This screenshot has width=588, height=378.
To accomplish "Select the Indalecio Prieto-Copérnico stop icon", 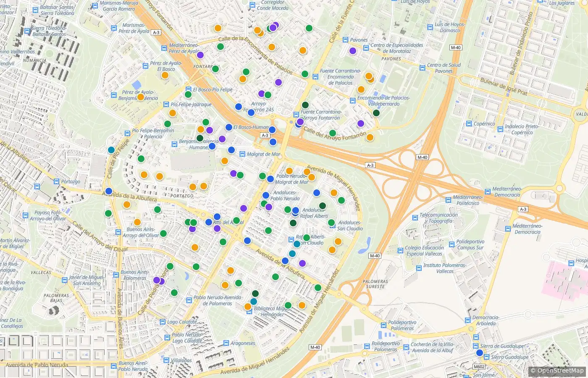I will pos(500,129).
